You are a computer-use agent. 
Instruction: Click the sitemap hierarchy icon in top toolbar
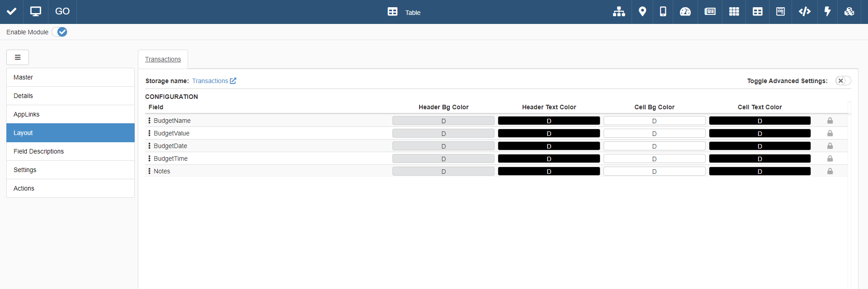pos(619,12)
